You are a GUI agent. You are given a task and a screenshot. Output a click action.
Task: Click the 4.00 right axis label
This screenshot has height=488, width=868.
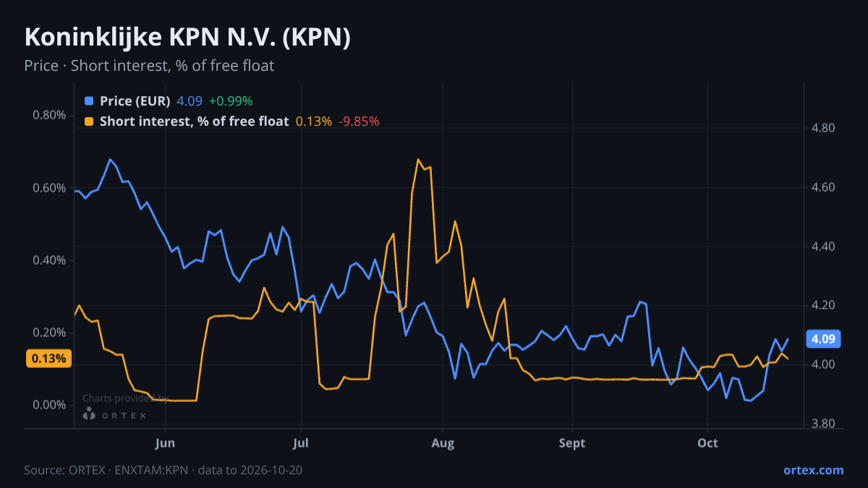click(824, 364)
